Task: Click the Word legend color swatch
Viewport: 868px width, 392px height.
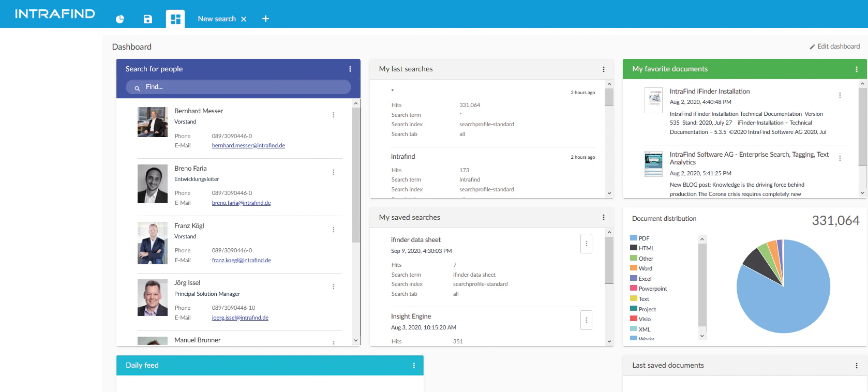Action: 634,268
